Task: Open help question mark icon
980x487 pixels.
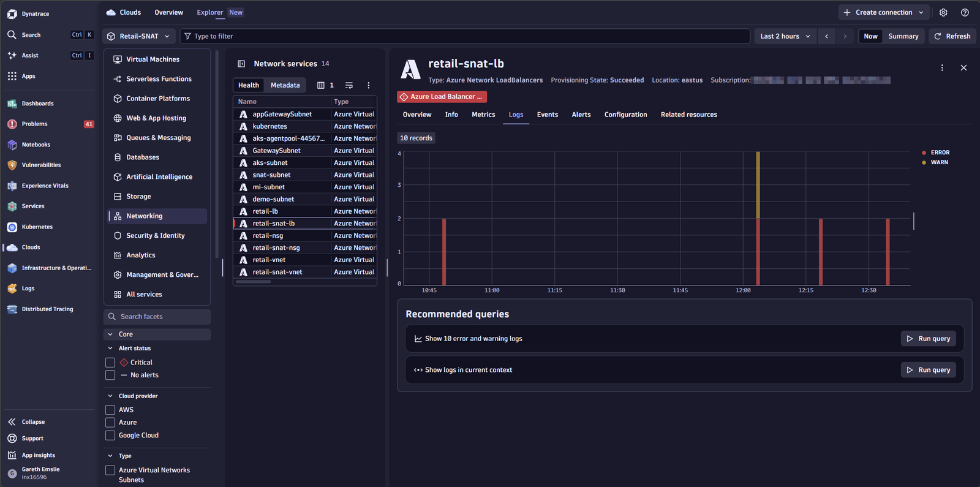Action: (x=965, y=12)
